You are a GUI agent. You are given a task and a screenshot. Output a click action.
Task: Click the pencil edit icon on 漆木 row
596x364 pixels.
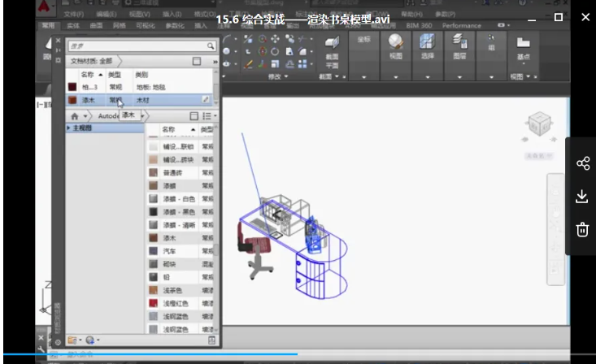206,100
